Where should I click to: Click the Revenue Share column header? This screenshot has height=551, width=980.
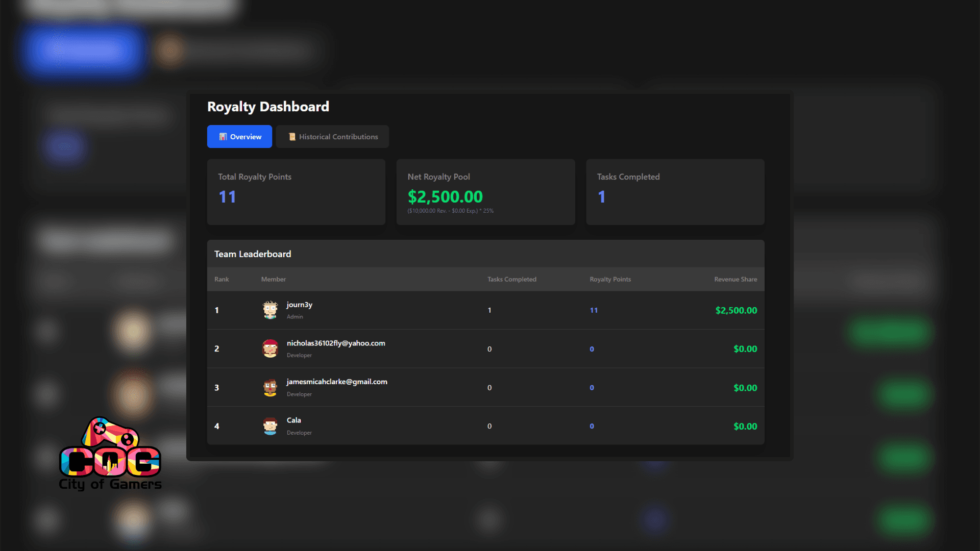click(735, 279)
